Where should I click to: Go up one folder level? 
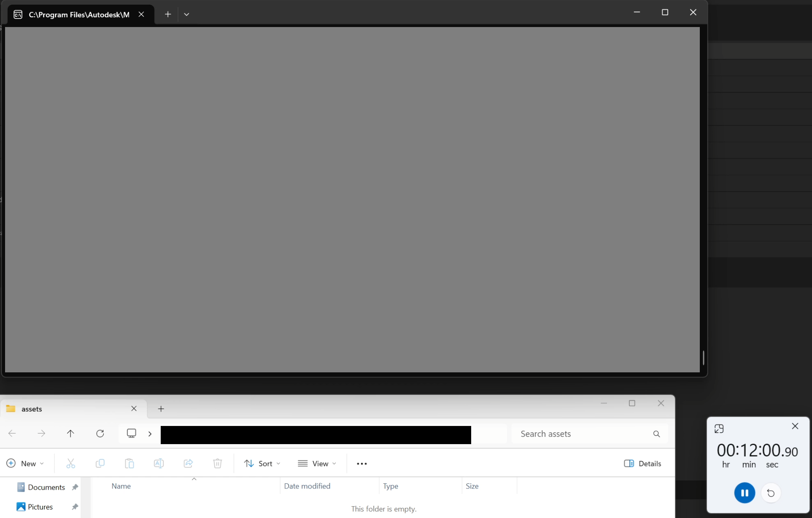tap(70, 434)
